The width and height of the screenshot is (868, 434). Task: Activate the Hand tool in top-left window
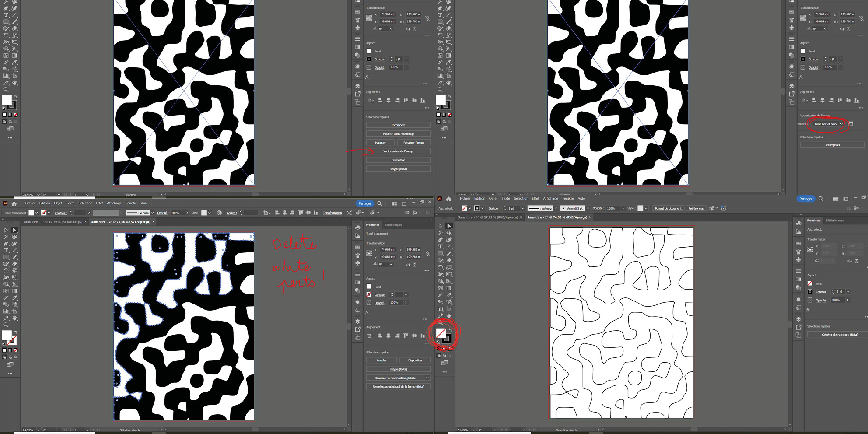(14, 83)
